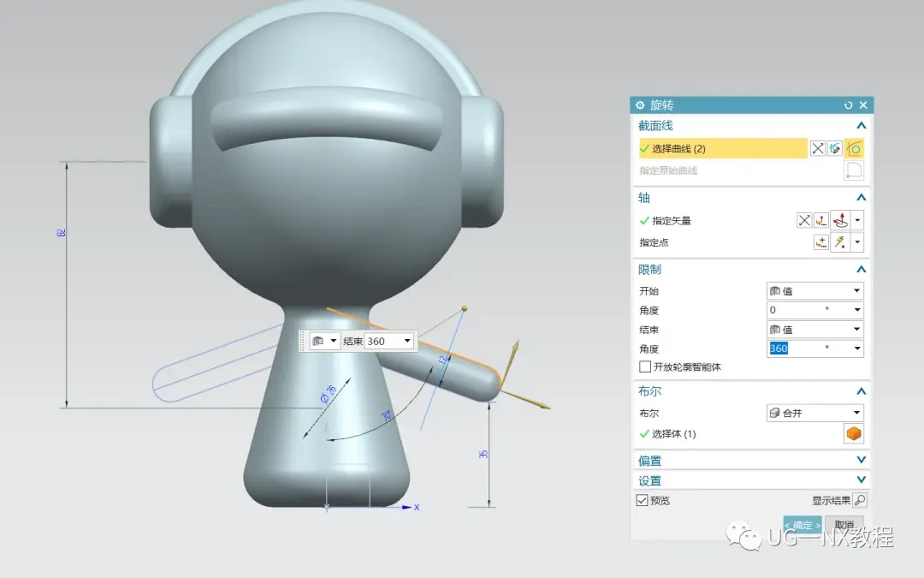The height and width of the screenshot is (578, 924).
Task: Open the 结束 limit type dropdown
Action: tap(815, 330)
